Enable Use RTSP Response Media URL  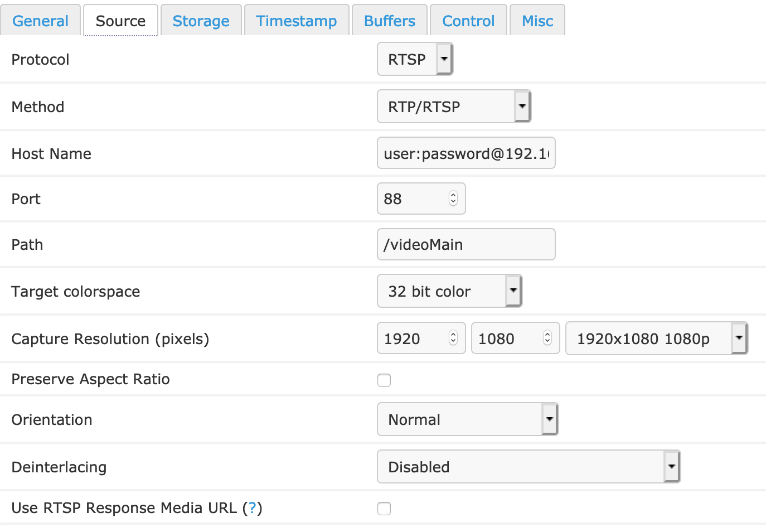click(x=384, y=508)
